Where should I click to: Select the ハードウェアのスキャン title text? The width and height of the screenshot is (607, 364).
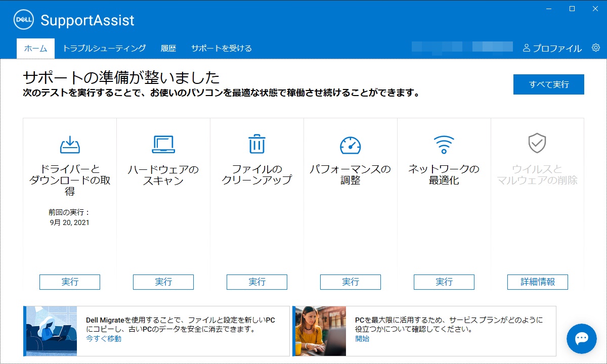tap(163, 175)
